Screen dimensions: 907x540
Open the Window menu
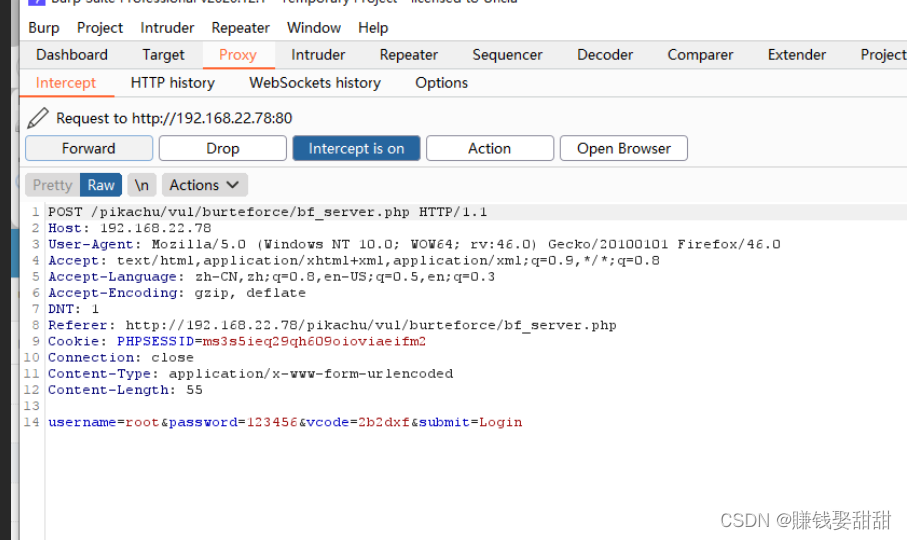[x=314, y=28]
